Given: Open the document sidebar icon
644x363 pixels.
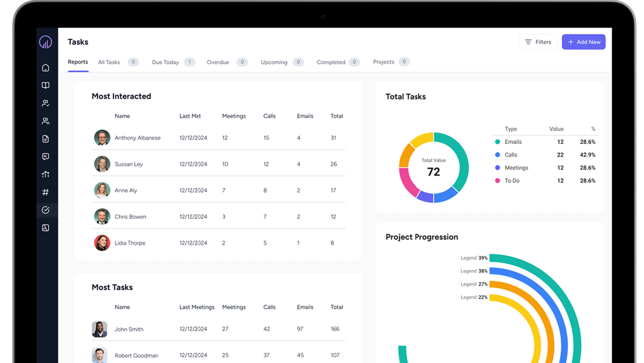Looking at the screenshot, I should [45, 139].
